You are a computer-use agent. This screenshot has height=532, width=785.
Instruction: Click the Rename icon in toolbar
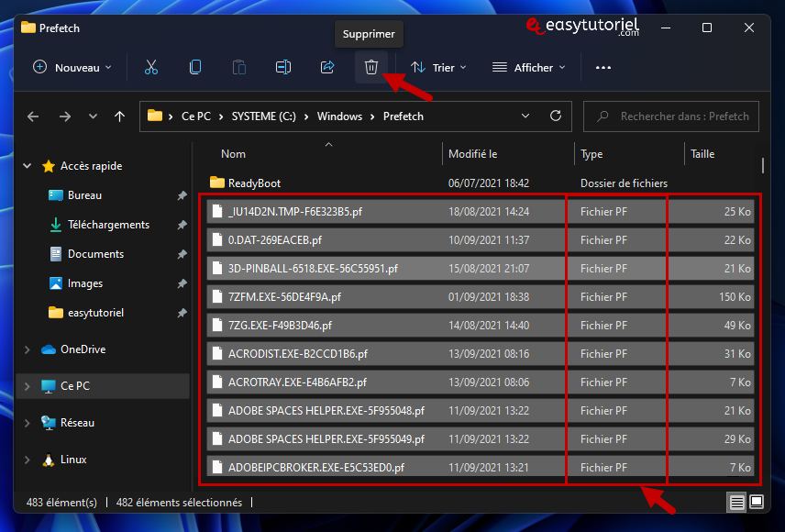click(x=282, y=67)
